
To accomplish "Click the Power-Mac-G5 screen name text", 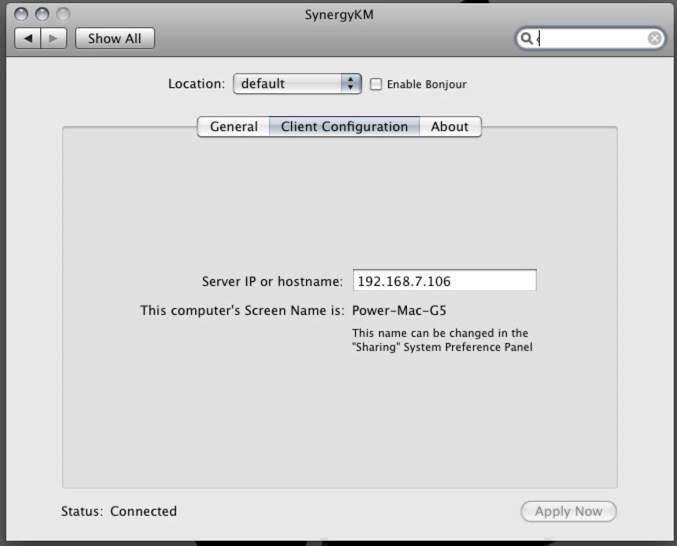I will (x=399, y=310).
